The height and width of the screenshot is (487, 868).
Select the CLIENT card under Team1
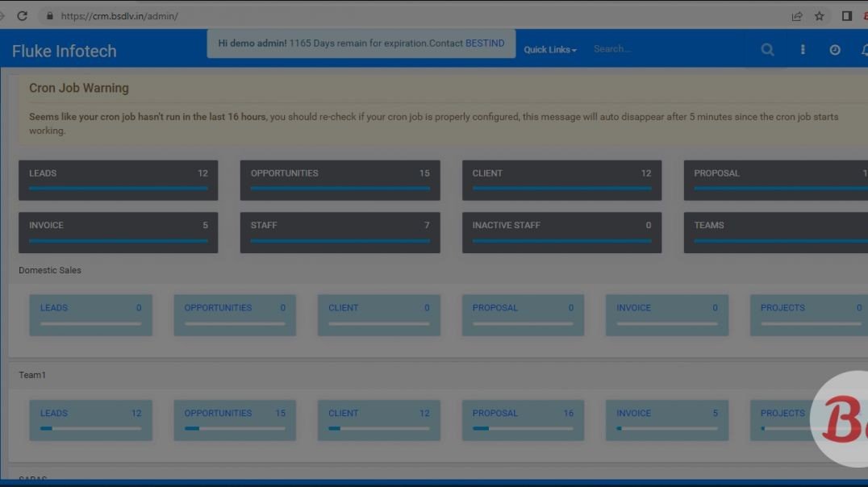coord(378,419)
